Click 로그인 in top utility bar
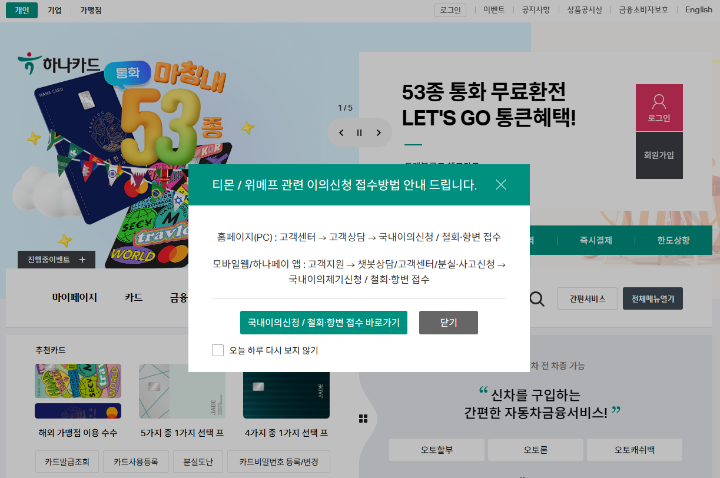Screen dimensions: 720x478 pyautogui.click(x=450, y=10)
